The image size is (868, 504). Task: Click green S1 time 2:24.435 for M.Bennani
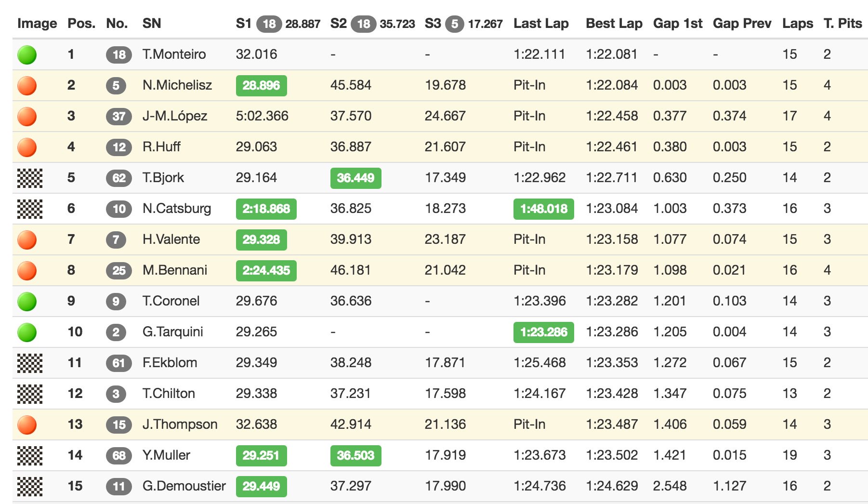pos(266,270)
